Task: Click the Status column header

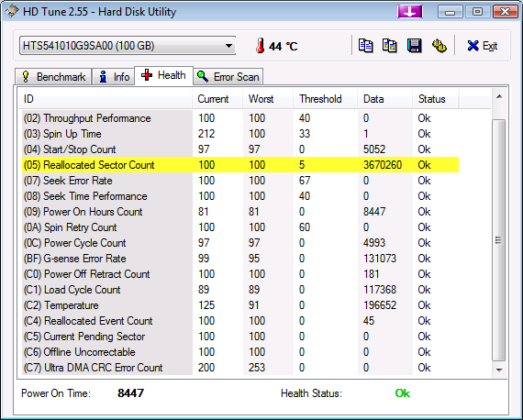Action: tap(436, 99)
